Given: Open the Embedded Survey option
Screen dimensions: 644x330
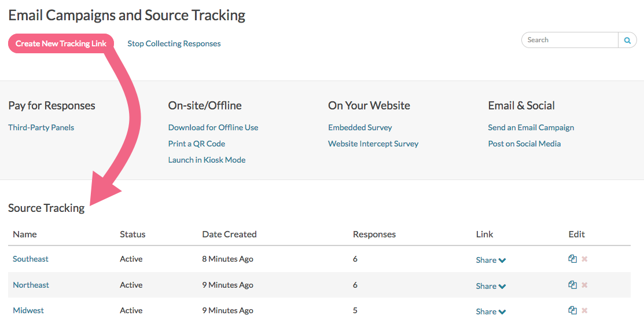Looking at the screenshot, I should click(360, 127).
